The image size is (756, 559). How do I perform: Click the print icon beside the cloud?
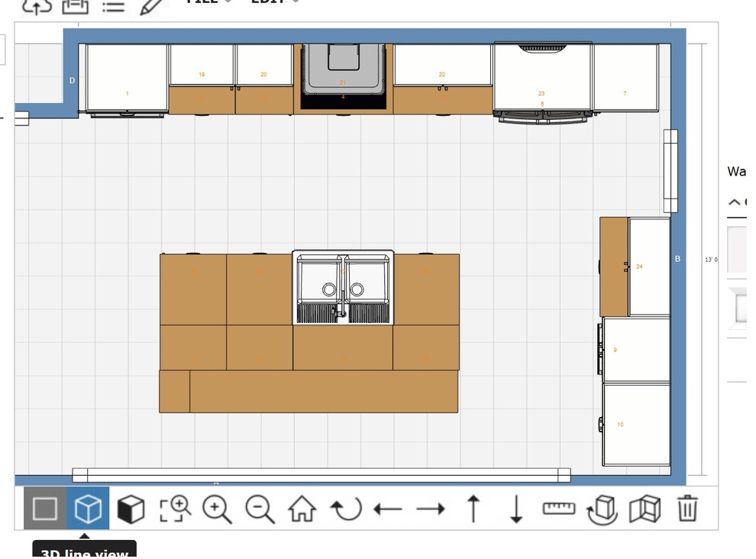pyautogui.click(x=76, y=6)
